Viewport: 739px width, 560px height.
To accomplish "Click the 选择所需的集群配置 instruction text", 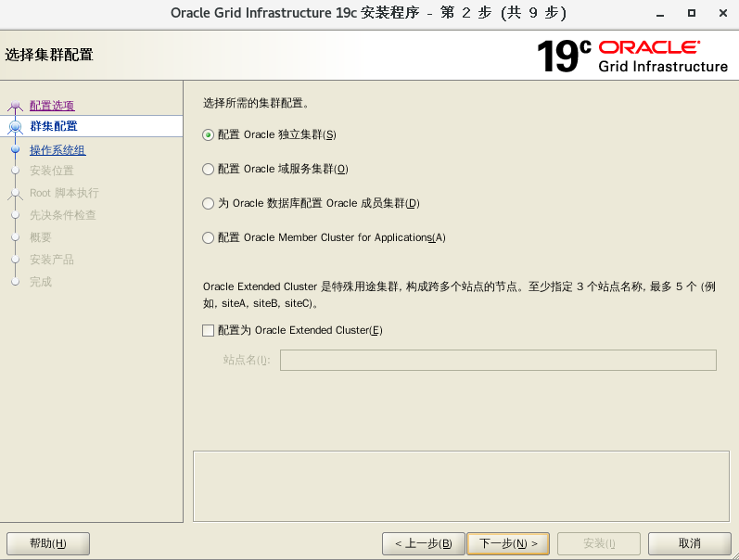I will tap(257, 103).
